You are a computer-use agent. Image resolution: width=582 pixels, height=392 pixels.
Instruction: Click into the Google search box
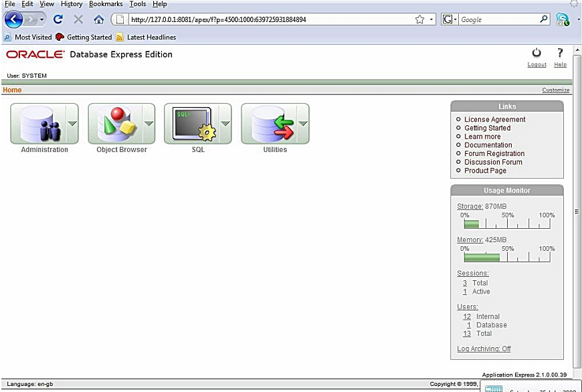(x=498, y=19)
